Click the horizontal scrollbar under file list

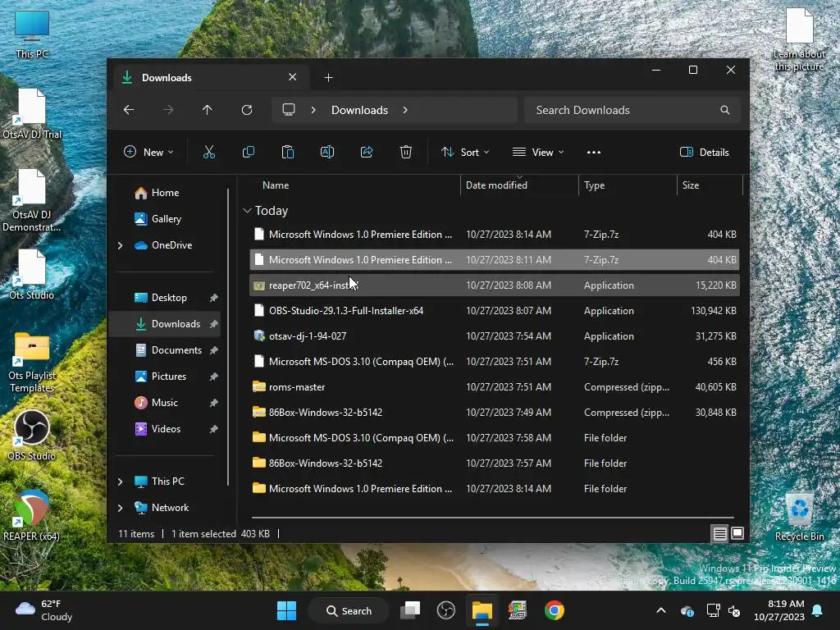[492, 518]
